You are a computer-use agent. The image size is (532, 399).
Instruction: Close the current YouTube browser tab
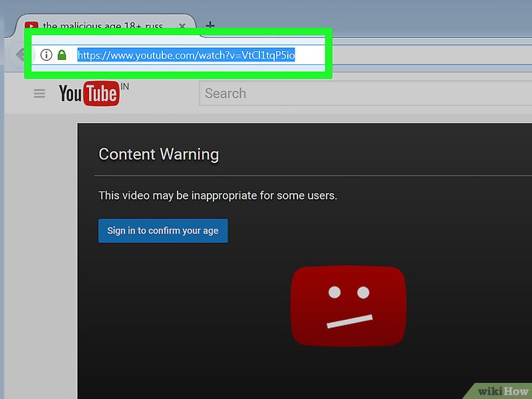point(182,26)
